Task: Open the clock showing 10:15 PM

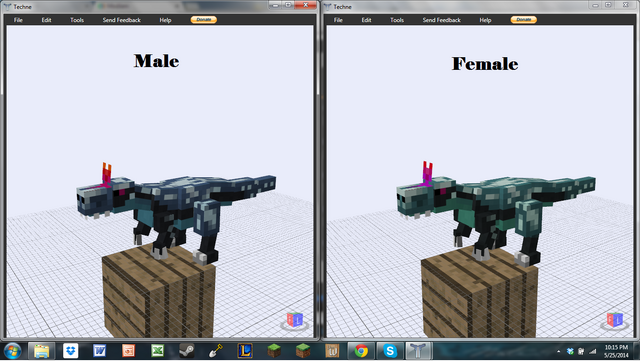Action: (x=616, y=351)
